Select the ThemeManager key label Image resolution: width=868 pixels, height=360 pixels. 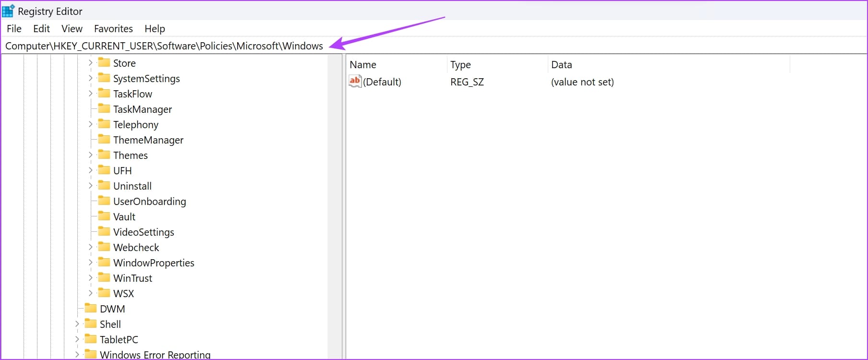148,140
